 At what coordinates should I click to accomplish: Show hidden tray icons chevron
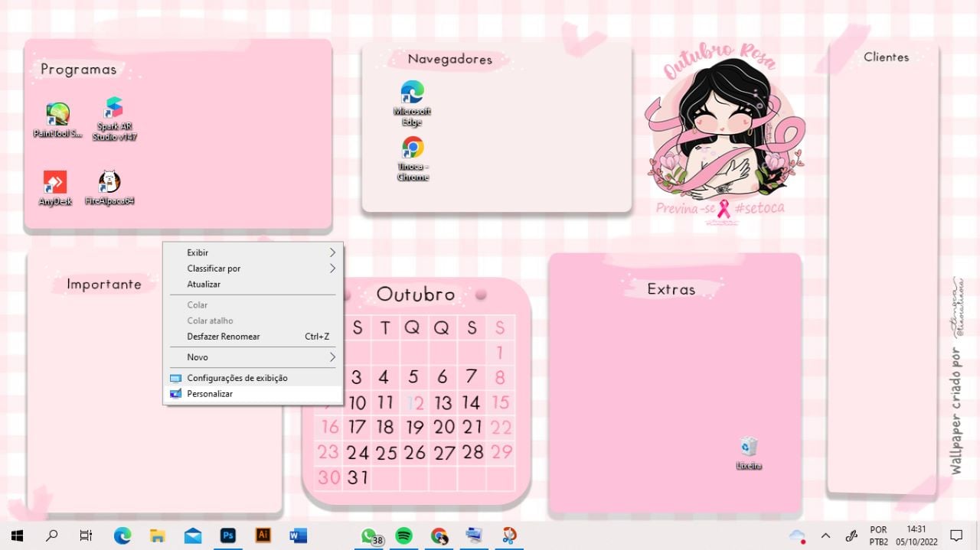coord(825,535)
